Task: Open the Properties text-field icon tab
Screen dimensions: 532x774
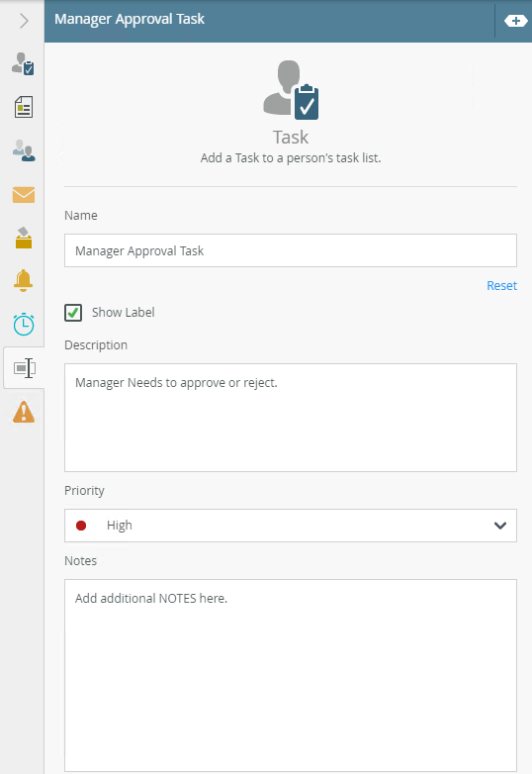Action: coord(24,368)
